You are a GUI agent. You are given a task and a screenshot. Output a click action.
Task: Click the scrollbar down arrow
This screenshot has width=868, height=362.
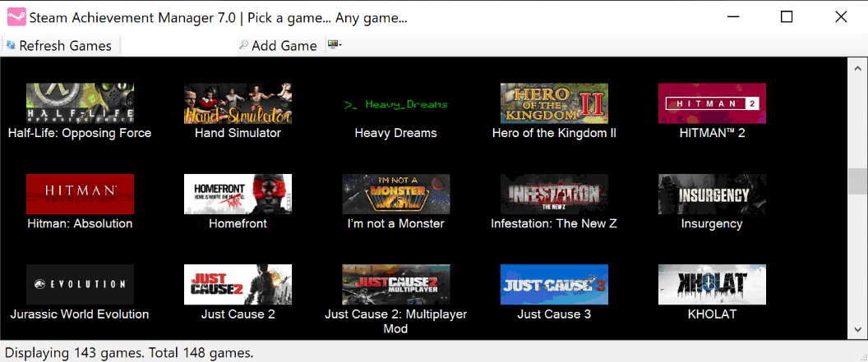tap(858, 330)
